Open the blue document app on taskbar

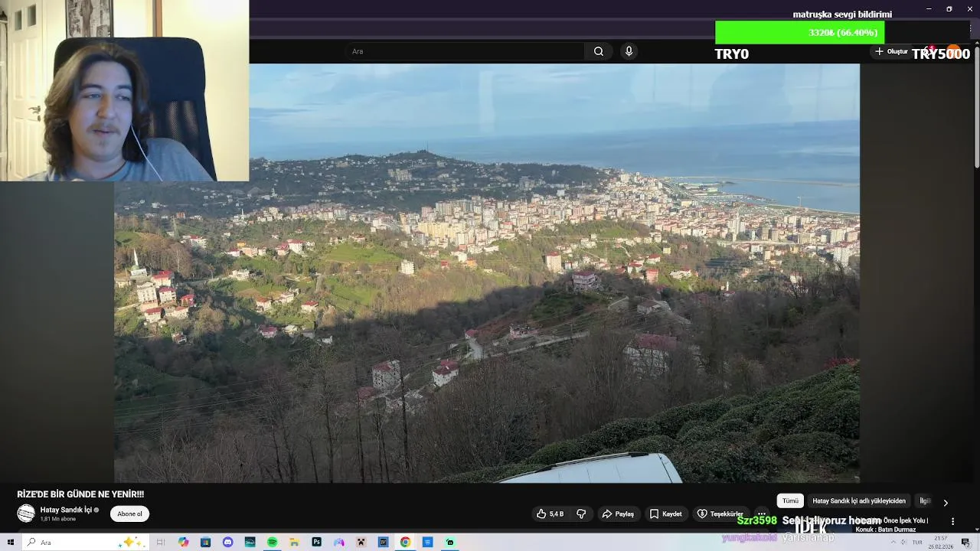[427, 542]
